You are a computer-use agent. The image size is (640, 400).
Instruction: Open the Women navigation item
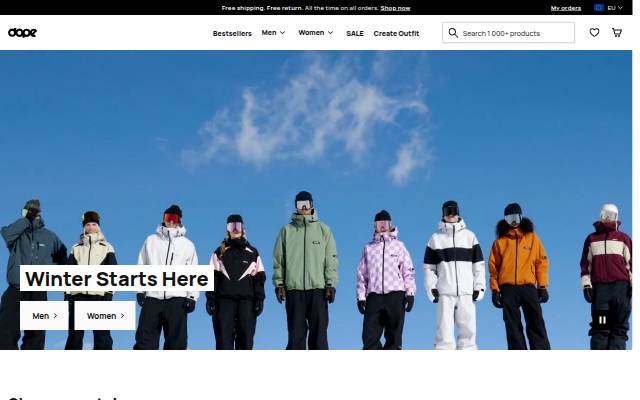[311, 33]
